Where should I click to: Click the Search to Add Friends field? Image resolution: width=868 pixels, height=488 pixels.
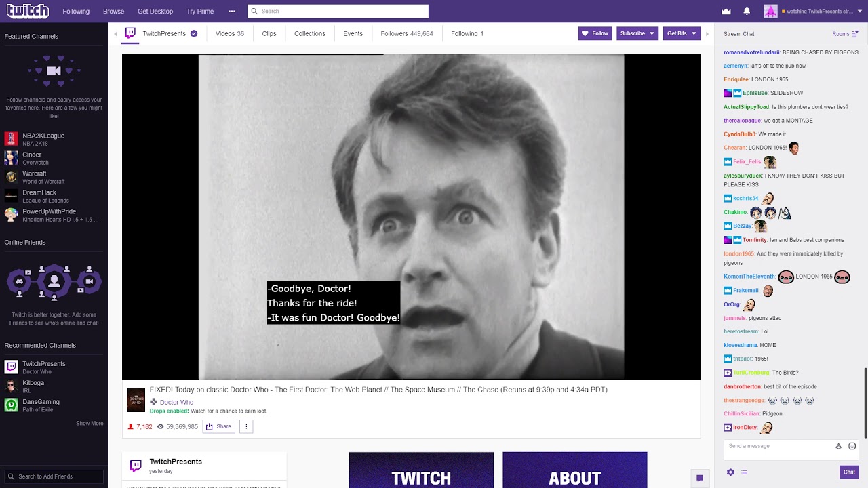[x=54, y=476]
